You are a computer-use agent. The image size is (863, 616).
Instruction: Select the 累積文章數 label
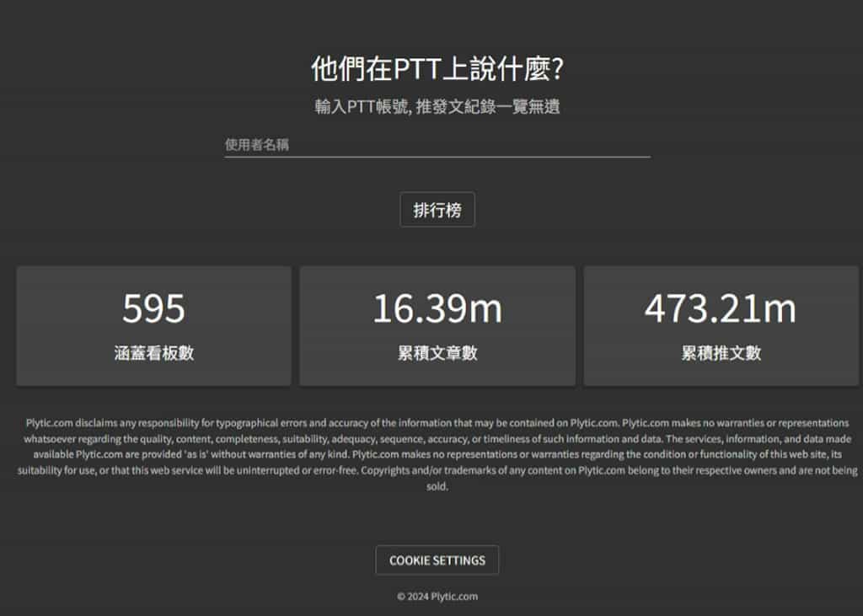click(437, 353)
